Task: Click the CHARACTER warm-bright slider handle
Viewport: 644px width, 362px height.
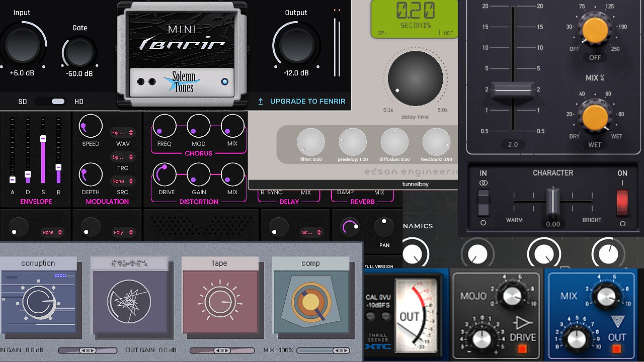Action: click(x=553, y=202)
